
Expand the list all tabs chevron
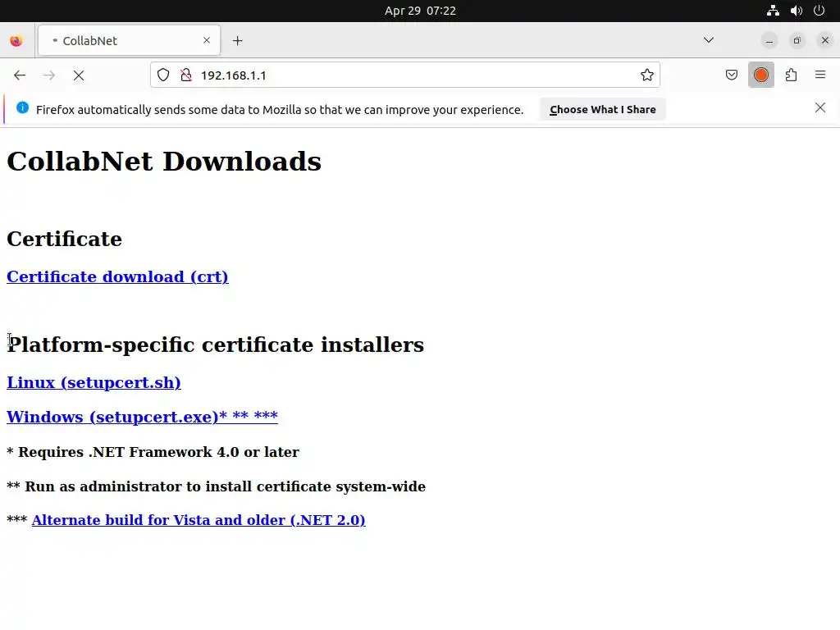tap(709, 40)
